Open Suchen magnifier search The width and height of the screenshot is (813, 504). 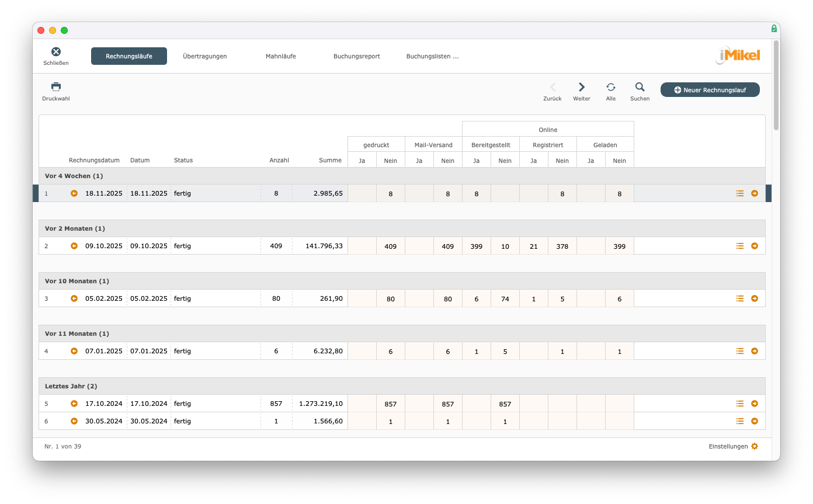(x=640, y=87)
